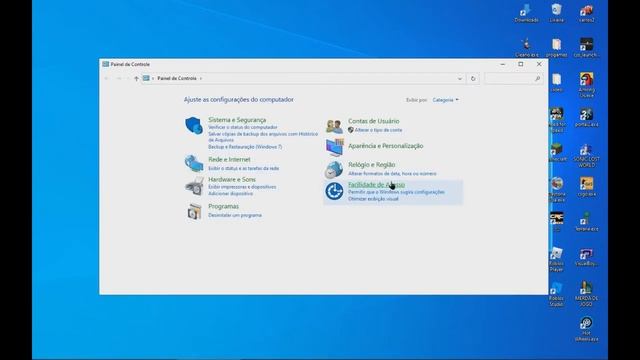The height and width of the screenshot is (360, 640).
Task: Click Alterar o tipo de conta
Action: (x=378, y=130)
